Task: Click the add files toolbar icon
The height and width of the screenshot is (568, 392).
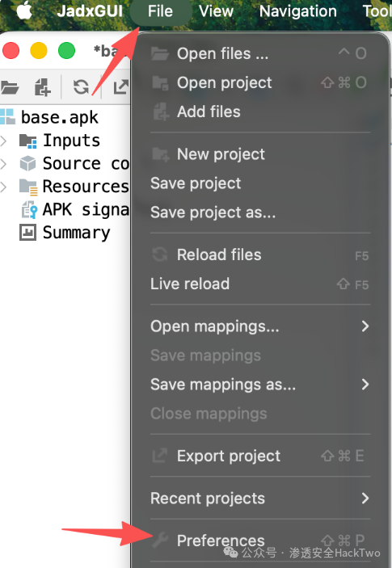Action: [42, 87]
